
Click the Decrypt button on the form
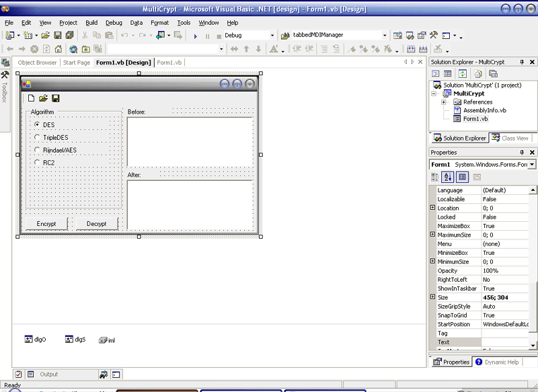coord(96,223)
